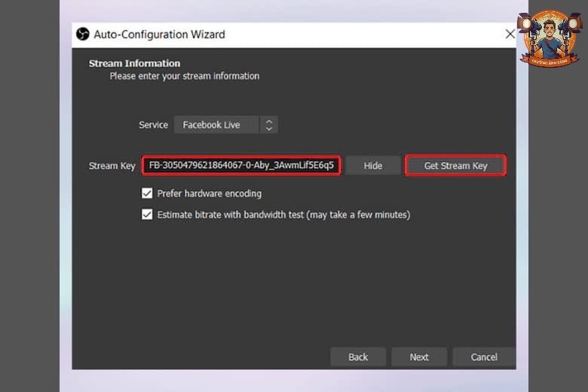Proceed with the Next button
588x392 pixels.
point(419,357)
